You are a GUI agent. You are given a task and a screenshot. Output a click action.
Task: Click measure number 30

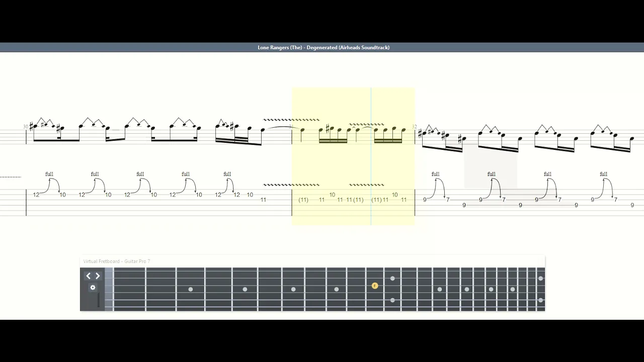pyautogui.click(x=25, y=127)
